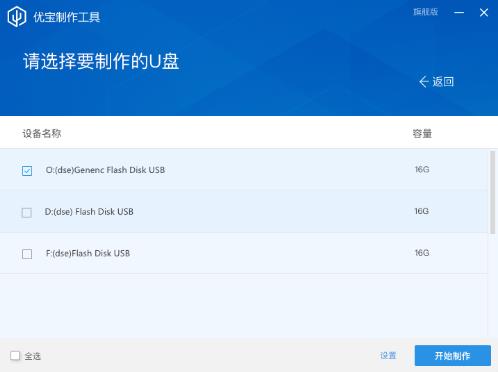Click the 16G capacity of D: drive

click(422, 211)
